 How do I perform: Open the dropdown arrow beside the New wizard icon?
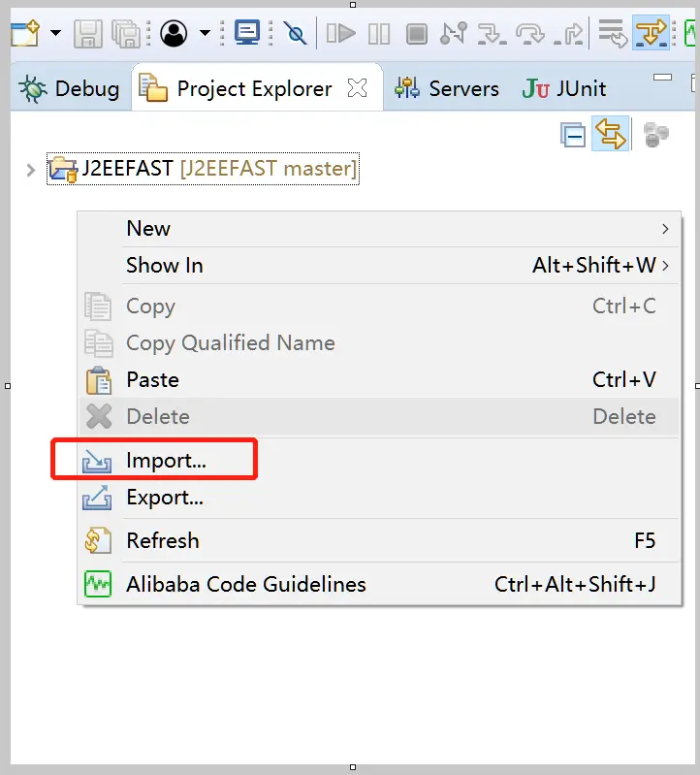pyautogui.click(x=55, y=35)
